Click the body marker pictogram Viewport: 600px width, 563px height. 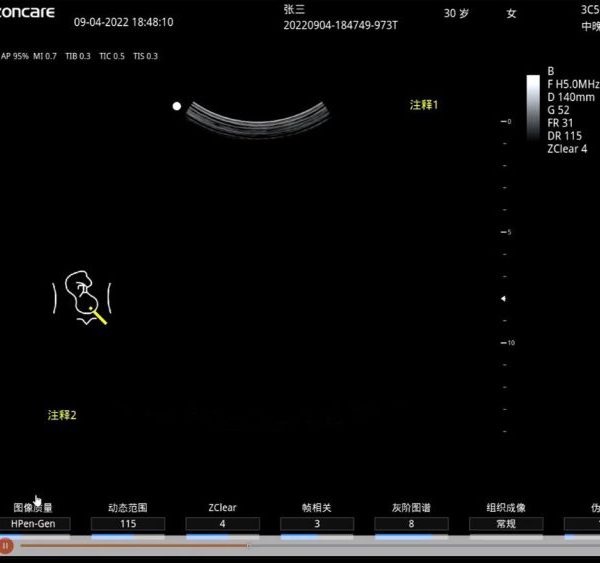(82, 297)
